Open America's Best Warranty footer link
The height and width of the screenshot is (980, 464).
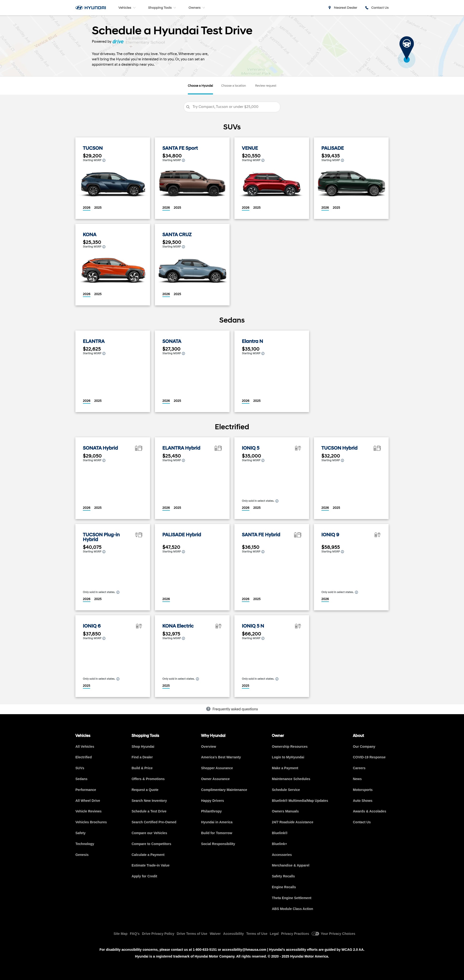[x=221, y=757]
